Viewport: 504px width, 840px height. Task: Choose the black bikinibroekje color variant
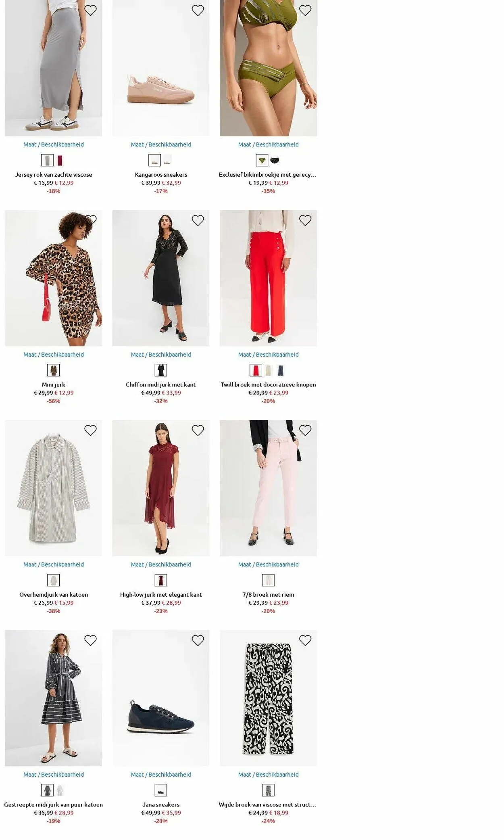(x=275, y=161)
